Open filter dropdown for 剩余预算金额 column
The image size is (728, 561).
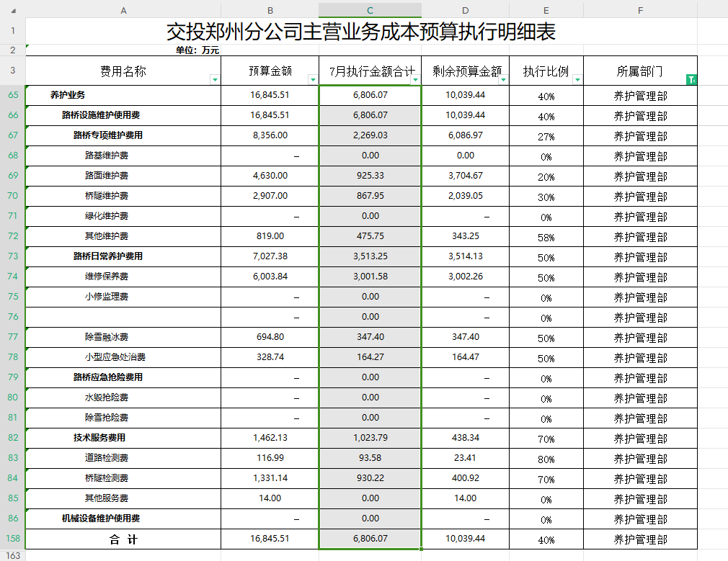point(503,80)
